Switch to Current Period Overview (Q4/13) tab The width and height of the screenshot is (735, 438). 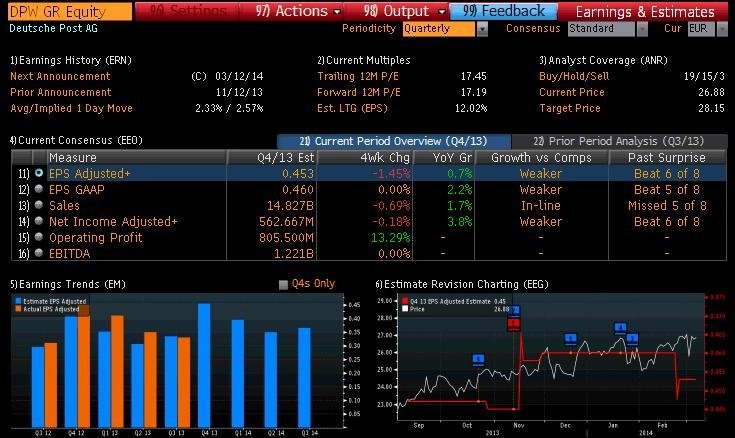pyautogui.click(x=393, y=141)
